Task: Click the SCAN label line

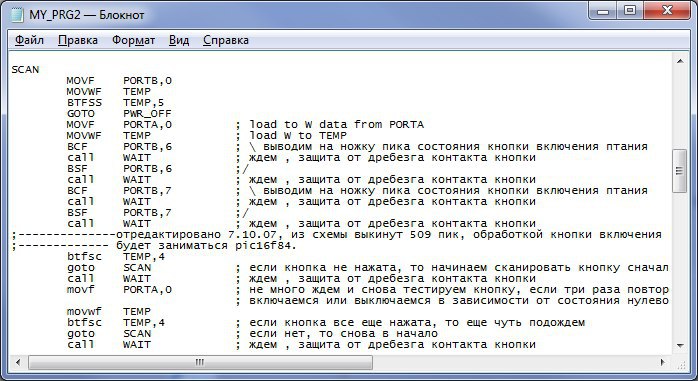Action: click(25, 70)
